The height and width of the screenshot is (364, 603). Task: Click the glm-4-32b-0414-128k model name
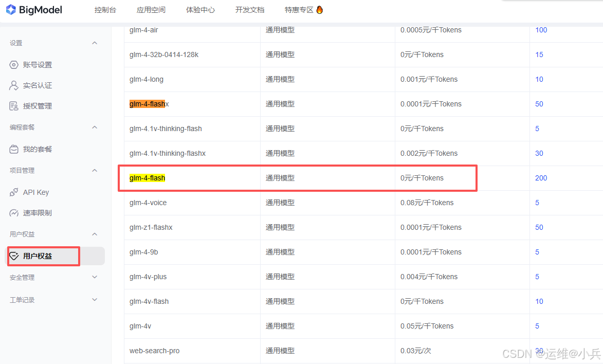pos(164,54)
